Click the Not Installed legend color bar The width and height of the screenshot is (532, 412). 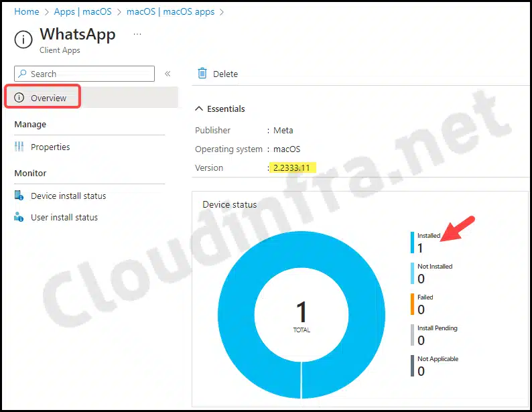coord(412,273)
